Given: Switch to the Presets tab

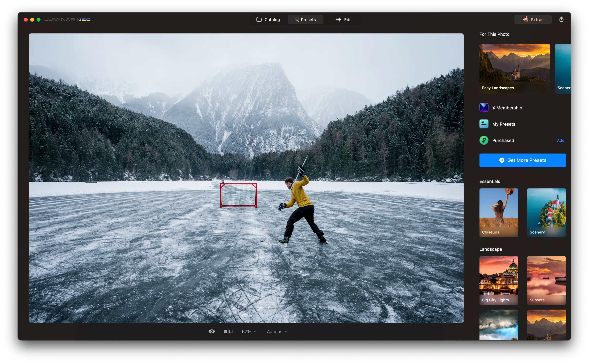Looking at the screenshot, I should (305, 20).
